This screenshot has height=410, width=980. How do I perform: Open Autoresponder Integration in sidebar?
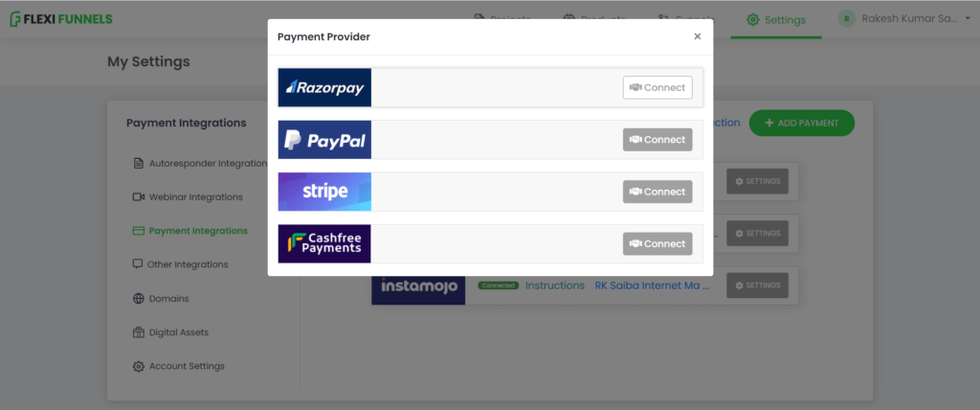[x=200, y=164]
